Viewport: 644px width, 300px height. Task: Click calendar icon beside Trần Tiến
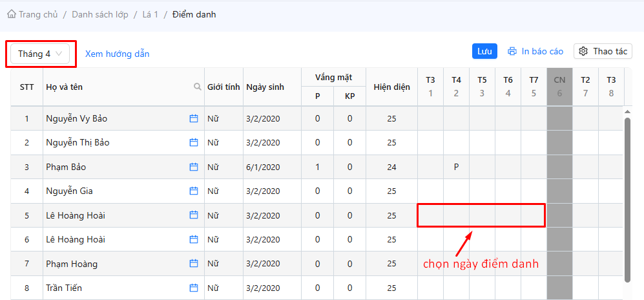coord(193,288)
